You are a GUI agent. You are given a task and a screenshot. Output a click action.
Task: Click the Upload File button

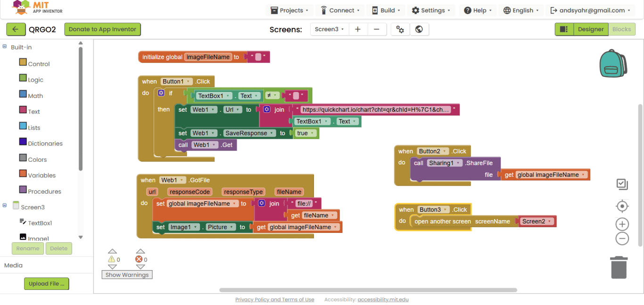[x=47, y=284]
